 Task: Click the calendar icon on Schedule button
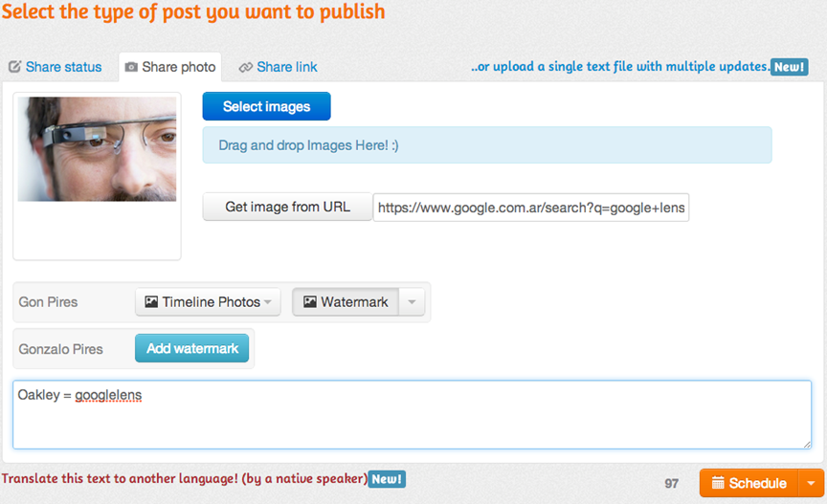coord(718,482)
